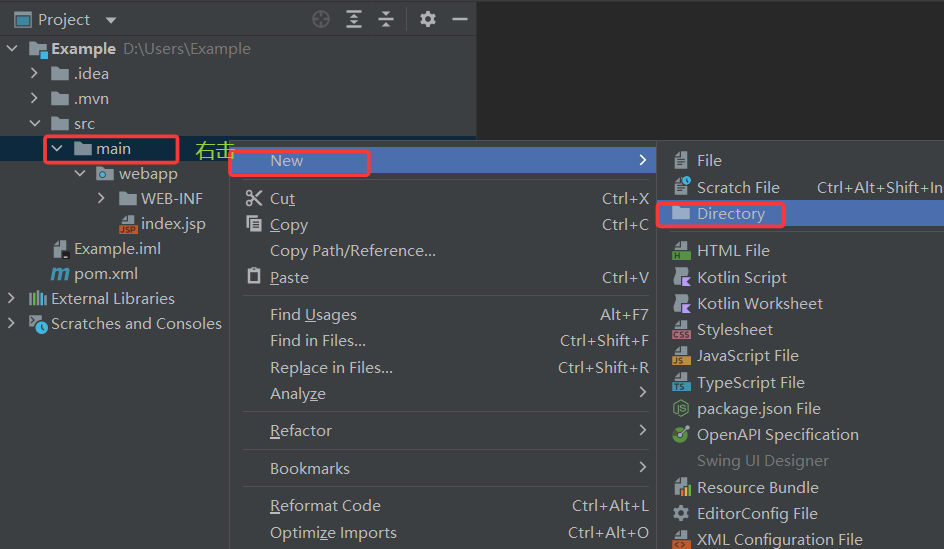Viewport: 944px width, 549px height.
Task: Click the Maven pom.xml icon
Action: point(60,274)
